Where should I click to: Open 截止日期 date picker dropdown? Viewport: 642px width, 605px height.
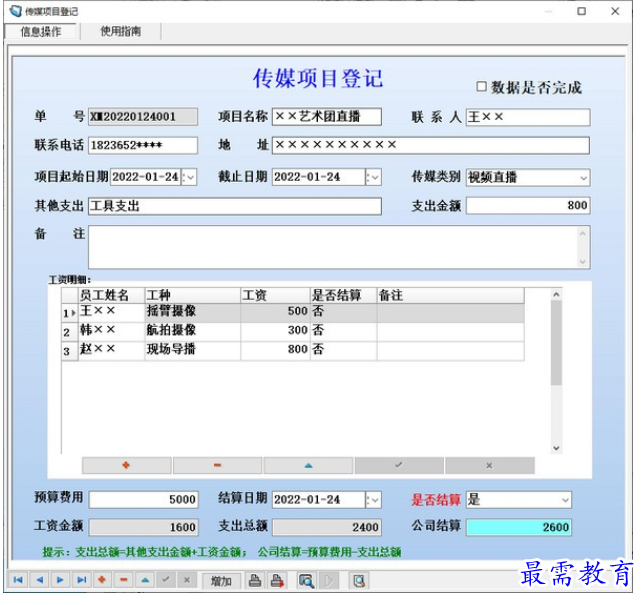(373, 177)
